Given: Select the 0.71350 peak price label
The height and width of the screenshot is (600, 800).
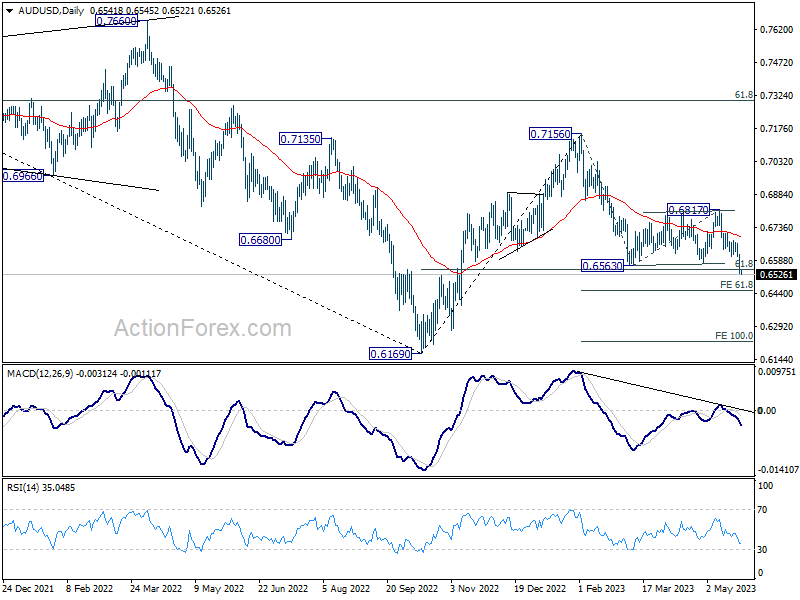Looking at the screenshot, I should [301, 138].
